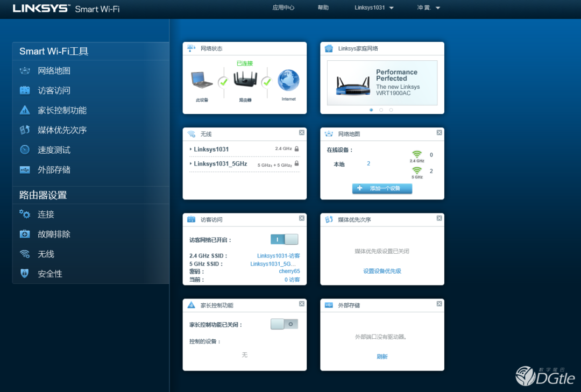Click the 网络状态 widget header icon
581x392 pixels.
click(x=191, y=48)
